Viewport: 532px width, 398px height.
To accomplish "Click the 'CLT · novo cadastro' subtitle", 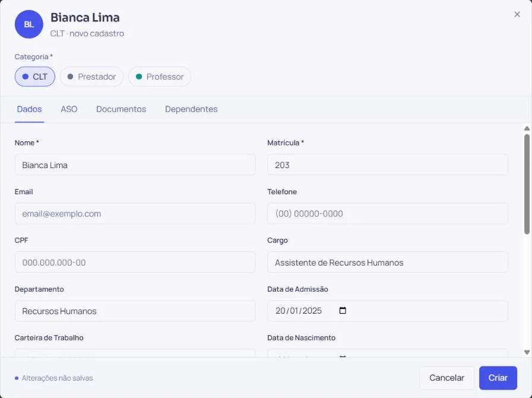I will click(87, 33).
